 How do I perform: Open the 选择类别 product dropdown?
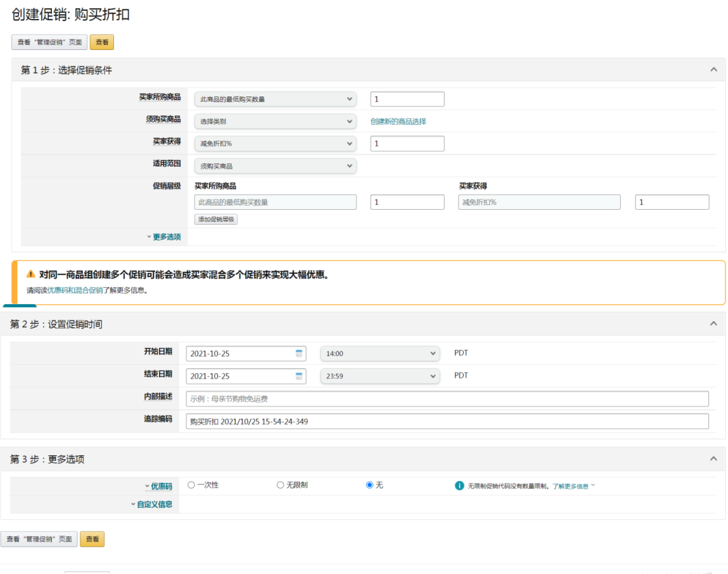tap(275, 121)
